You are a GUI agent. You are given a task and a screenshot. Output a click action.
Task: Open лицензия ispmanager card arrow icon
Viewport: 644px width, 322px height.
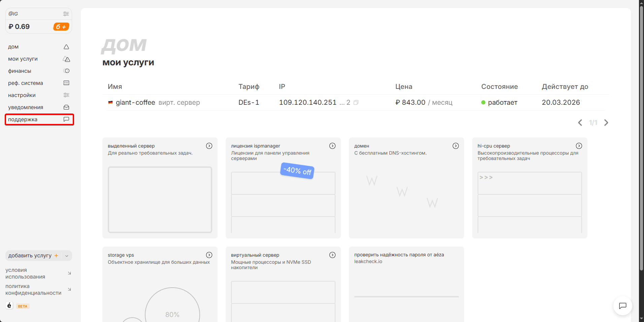point(332,146)
